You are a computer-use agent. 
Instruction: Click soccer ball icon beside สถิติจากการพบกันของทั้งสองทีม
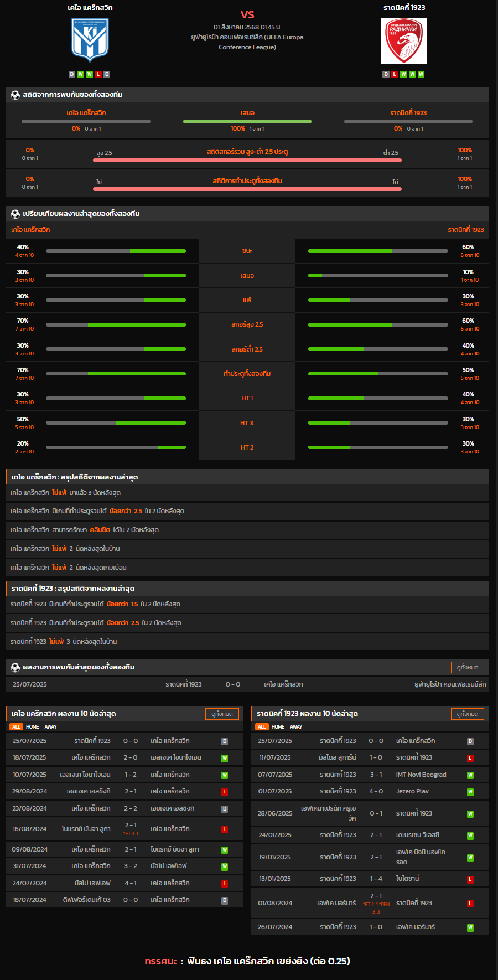click(15, 95)
